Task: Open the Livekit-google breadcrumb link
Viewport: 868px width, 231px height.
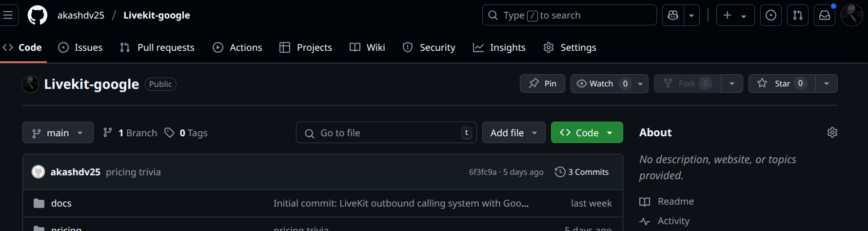Action: pos(157,15)
